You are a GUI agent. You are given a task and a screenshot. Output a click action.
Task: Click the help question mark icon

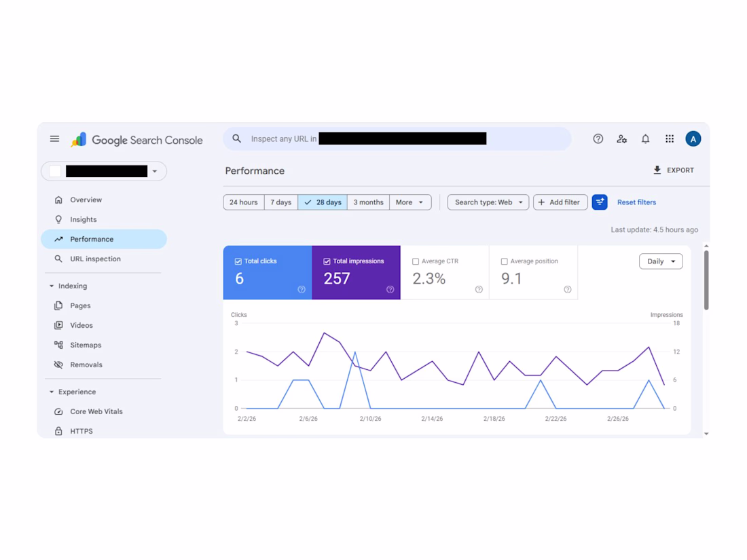coord(598,138)
